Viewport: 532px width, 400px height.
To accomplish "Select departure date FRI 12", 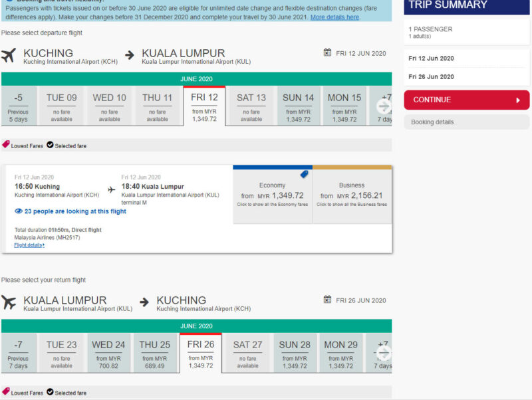I will (x=204, y=106).
